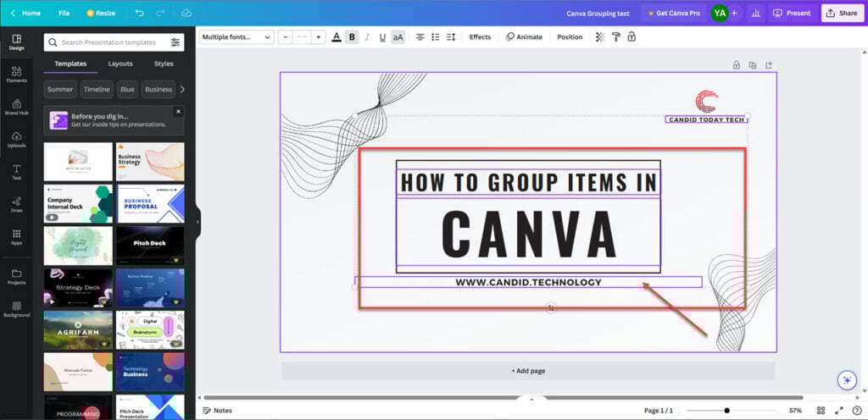The image size is (868, 420).
Task: Open the File menu
Action: 64,13
